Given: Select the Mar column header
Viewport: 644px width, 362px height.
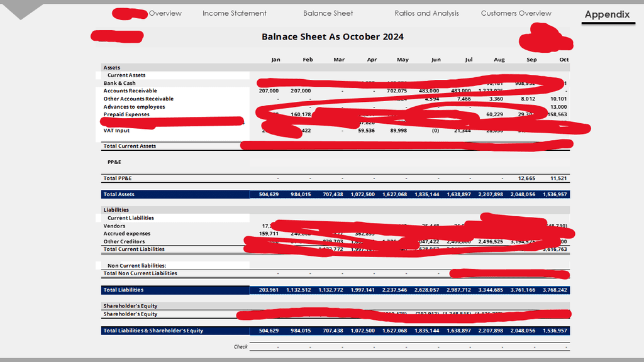Looking at the screenshot, I should tap(339, 60).
